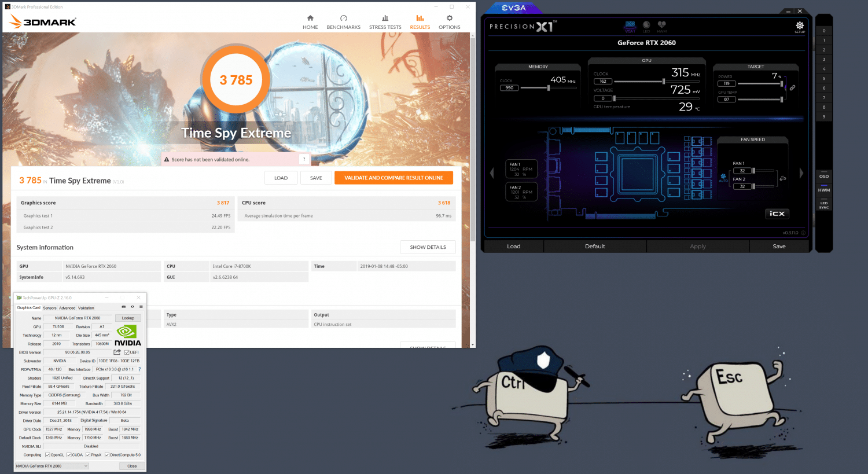
Task: Toggle HWM in Precision X1 sidebar
Action: [x=824, y=190]
